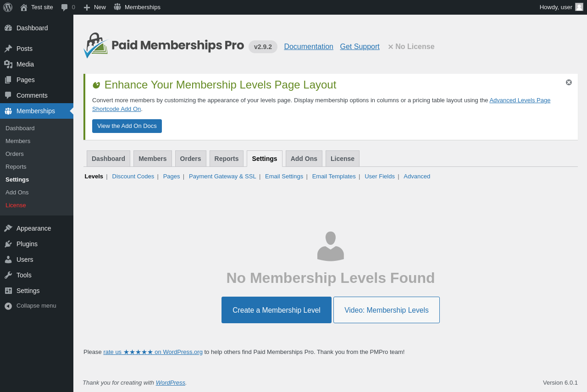Switch to the Dashboard tab
Image resolution: width=587 pixels, height=392 pixels.
pyautogui.click(x=108, y=159)
